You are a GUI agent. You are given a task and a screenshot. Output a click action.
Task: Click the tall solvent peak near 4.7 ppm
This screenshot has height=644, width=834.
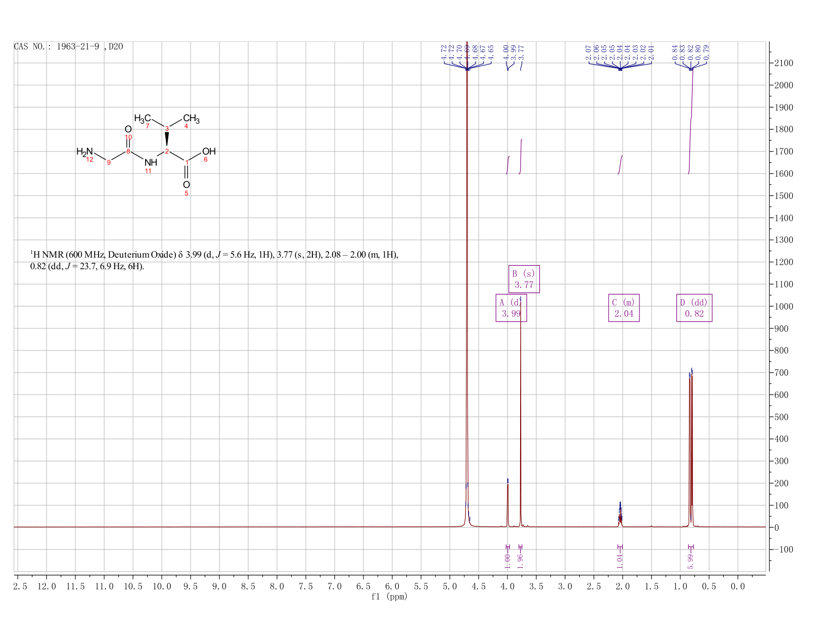tap(467, 283)
